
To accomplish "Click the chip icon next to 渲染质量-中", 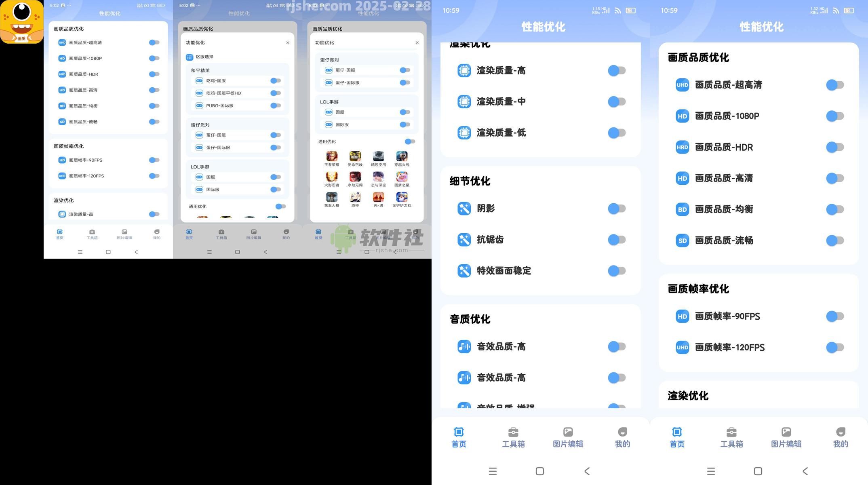I will [464, 101].
